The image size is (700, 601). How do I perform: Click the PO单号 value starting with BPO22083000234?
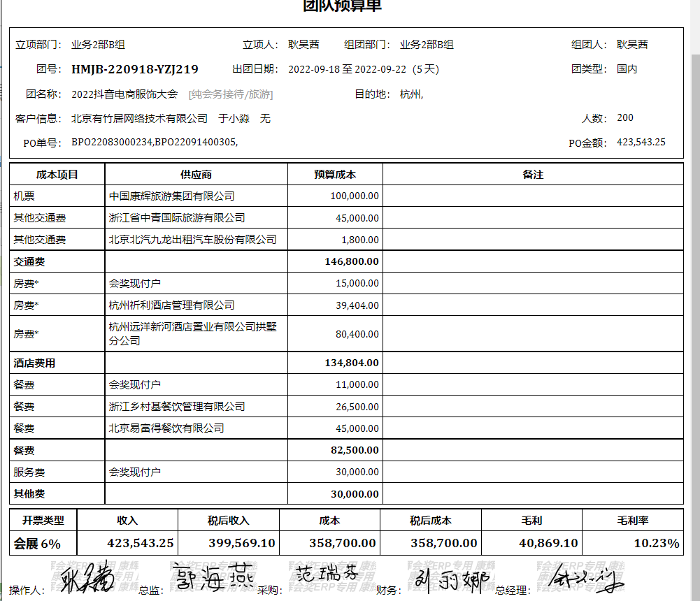tap(155, 143)
